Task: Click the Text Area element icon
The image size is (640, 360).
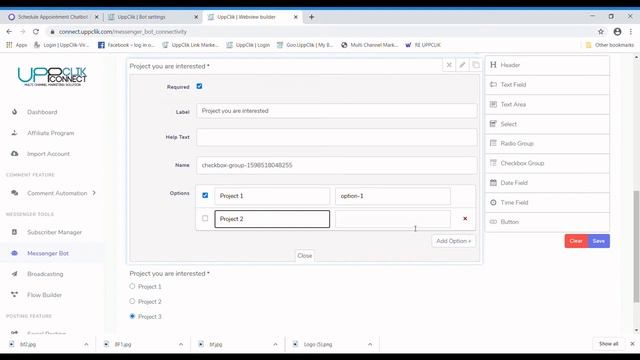Action: pos(493,104)
